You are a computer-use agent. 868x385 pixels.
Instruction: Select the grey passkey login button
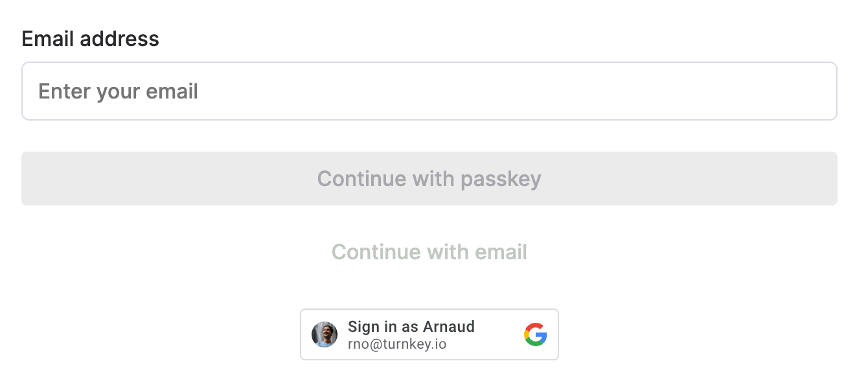point(429,178)
